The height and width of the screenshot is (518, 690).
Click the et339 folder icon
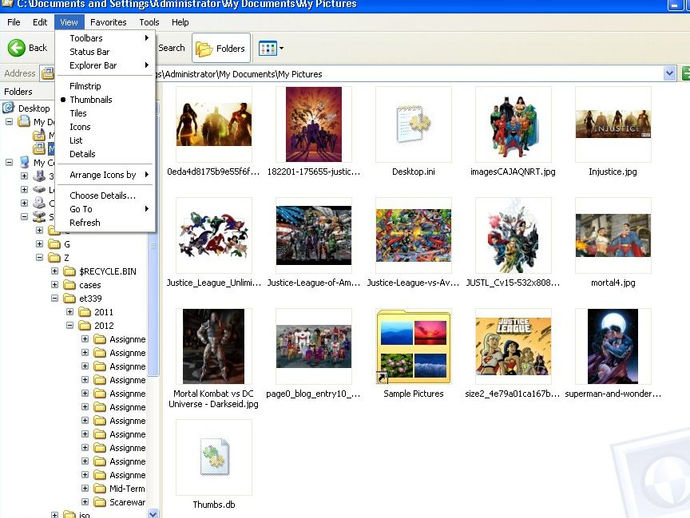click(70, 298)
